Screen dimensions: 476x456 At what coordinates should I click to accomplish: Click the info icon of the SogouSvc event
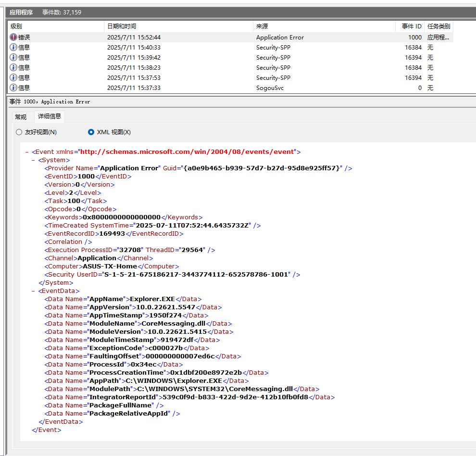point(13,88)
